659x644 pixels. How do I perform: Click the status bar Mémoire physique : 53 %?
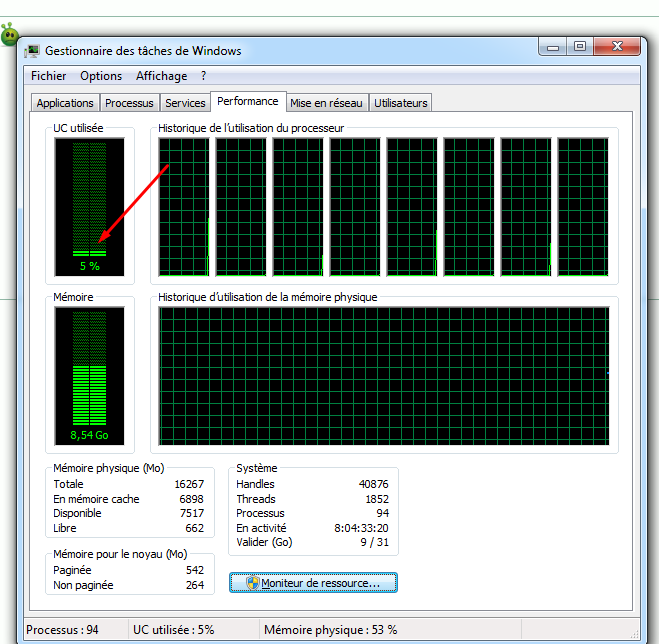pyautogui.click(x=330, y=630)
